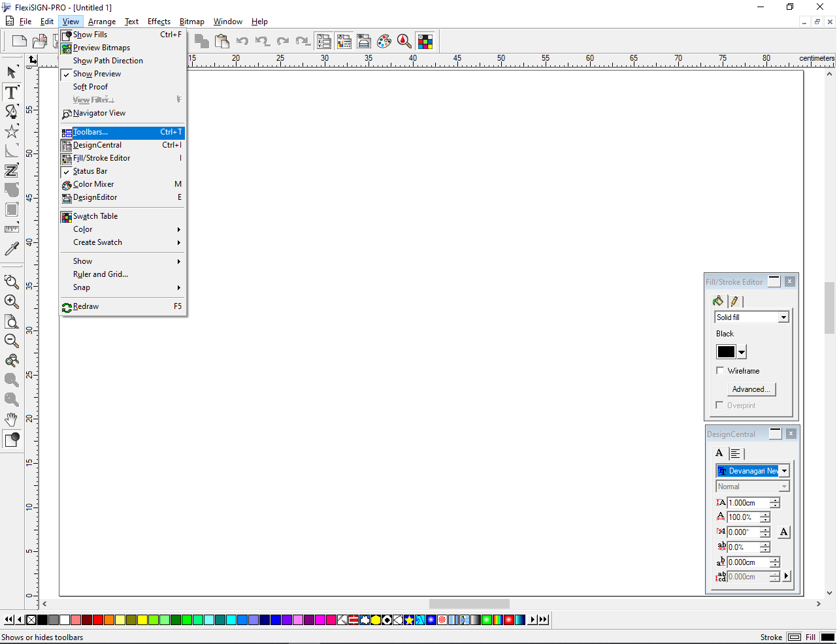Open the Devanagari font dropdown

click(x=783, y=470)
